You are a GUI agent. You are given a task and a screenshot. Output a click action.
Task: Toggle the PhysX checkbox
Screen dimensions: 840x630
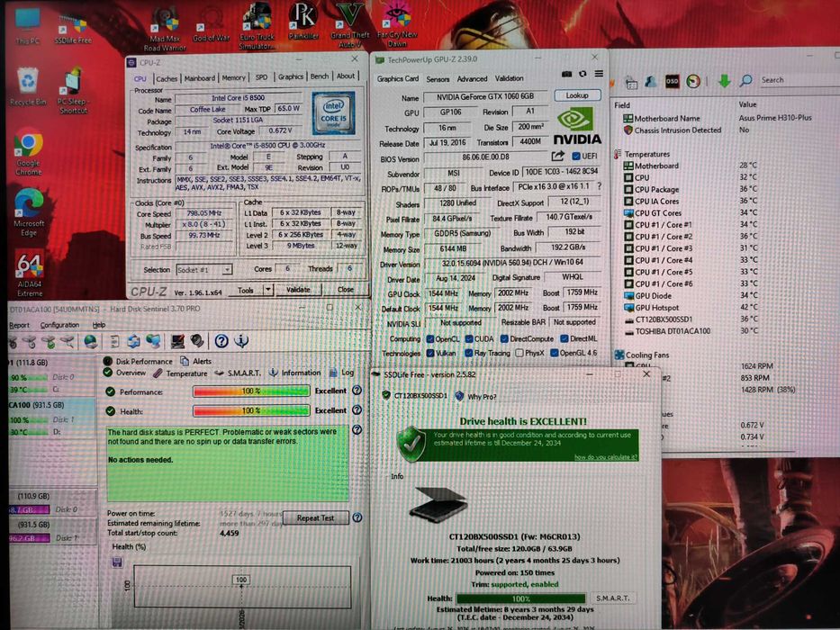[519, 353]
